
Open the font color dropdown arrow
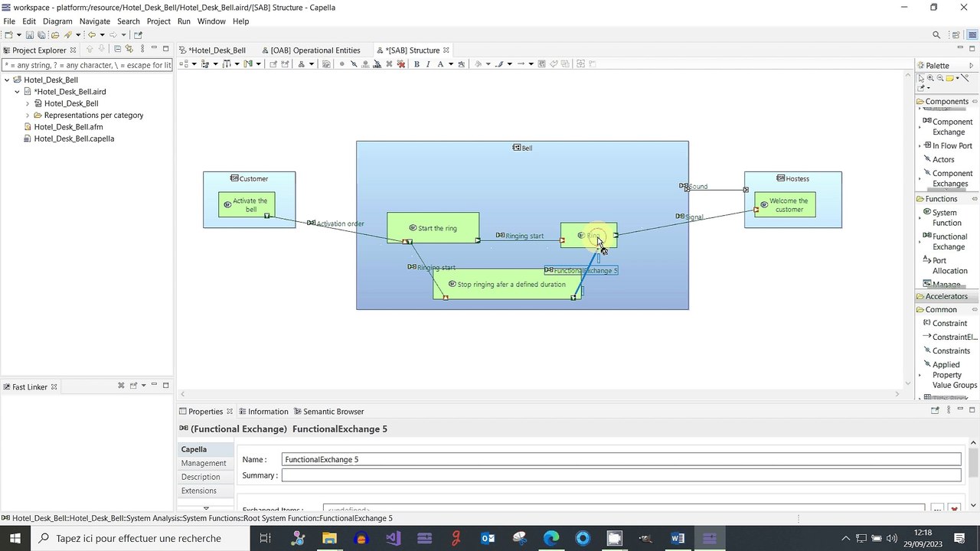[x=450, y=64]
